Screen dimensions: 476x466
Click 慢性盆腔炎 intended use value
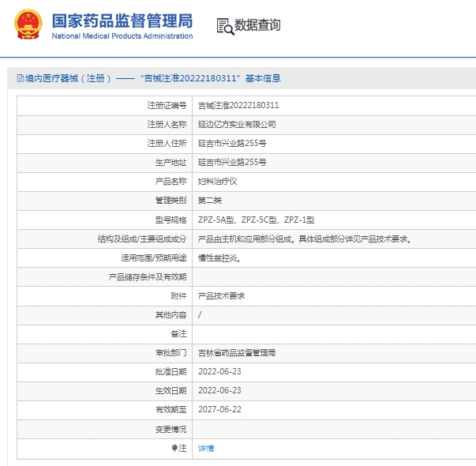pyautogui.click(x=219, y=258)
